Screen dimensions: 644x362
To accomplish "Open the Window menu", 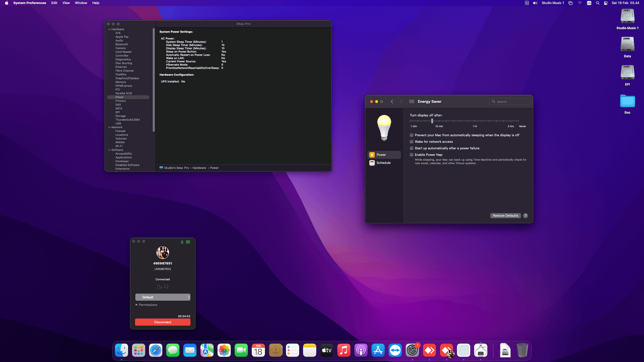I will (81, 3).
